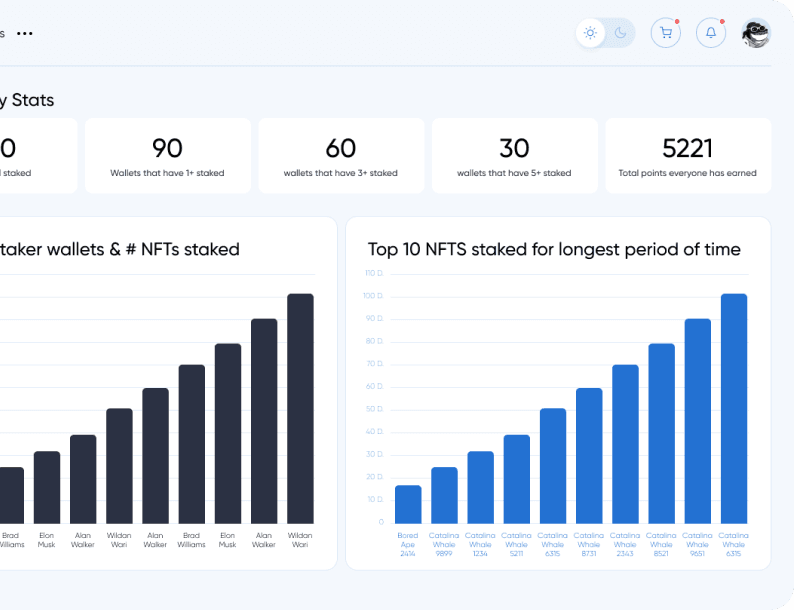Select the 60 wallets 3+ staked card
The width and height of the screenshot is (794, 610).
pos(341,155)
